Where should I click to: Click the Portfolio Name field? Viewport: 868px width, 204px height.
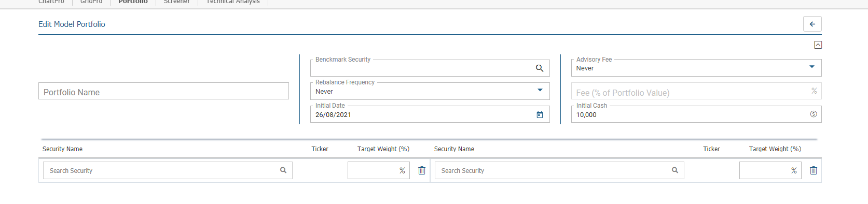(163, 91)
